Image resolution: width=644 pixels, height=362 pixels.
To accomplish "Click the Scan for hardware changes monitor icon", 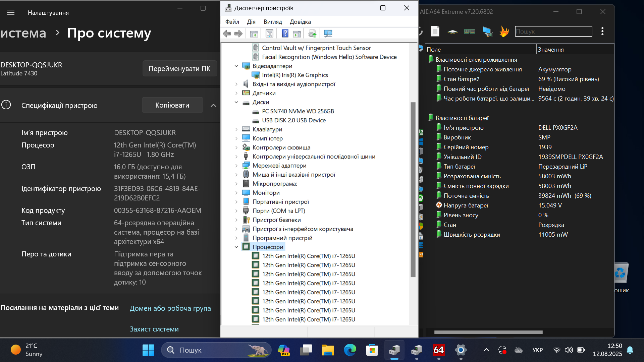I will pos(328,34).
